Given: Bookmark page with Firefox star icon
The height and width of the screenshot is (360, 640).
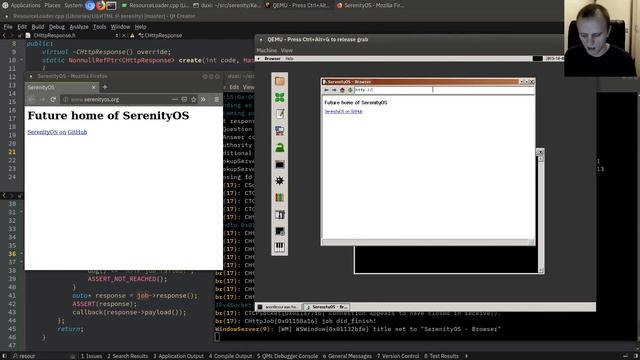Looking at the screenshot, I should point(193,99).
